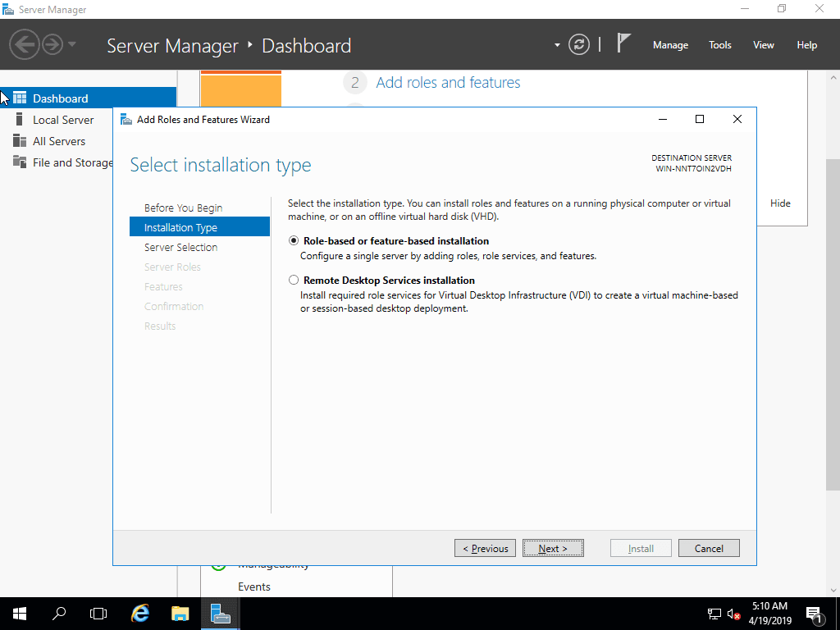Click the WIN-NNT7OIN2VDH destination server text
Viewport: 840px width, 630px height.
(693, 169)
